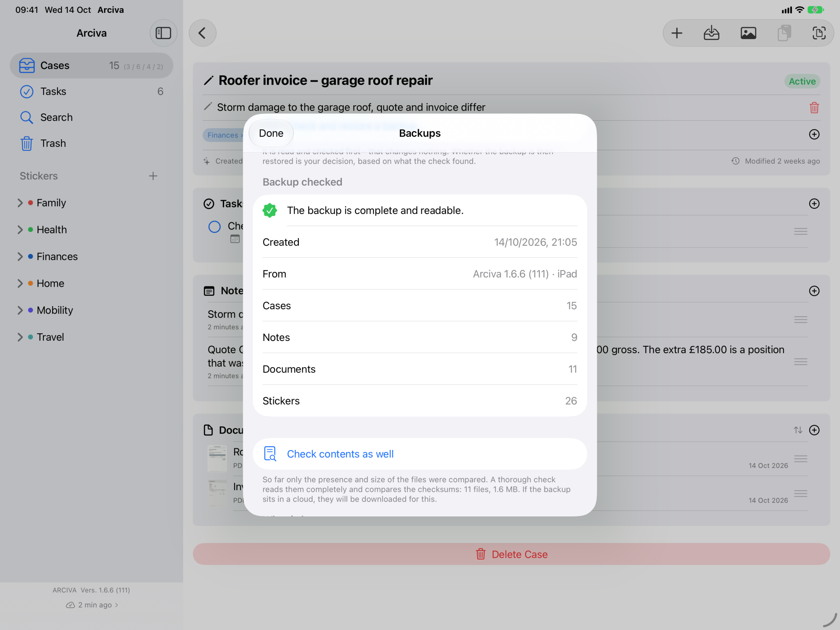Screen dimensions: 840x630
Task: Add a document with circled plus
Action: (814, 430)
